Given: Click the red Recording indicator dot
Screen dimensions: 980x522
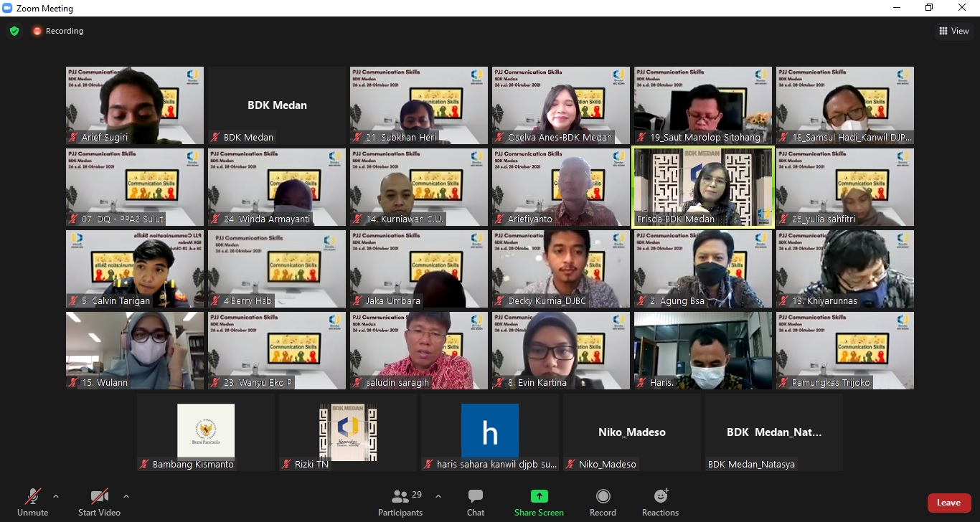Looking at the screenshot, I should [x=38, y=31].
